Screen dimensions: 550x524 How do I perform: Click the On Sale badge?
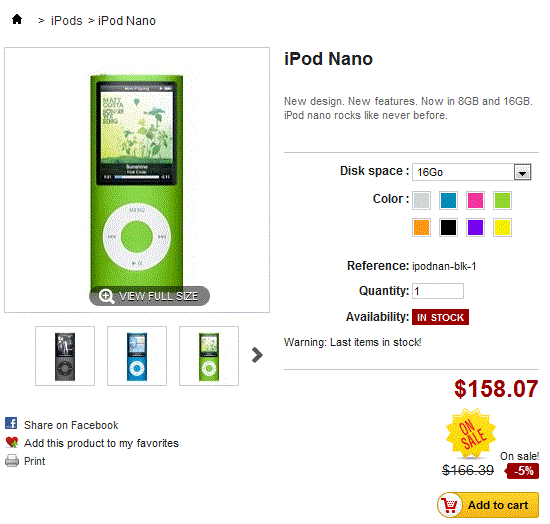(x=471, y=434)
